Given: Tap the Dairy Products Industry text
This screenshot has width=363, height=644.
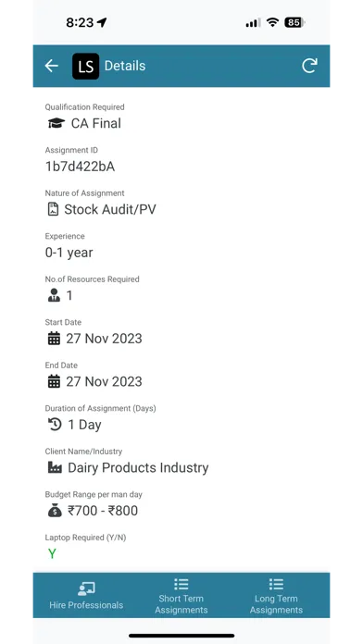Looking at the screenshot, I should [138, 468].
